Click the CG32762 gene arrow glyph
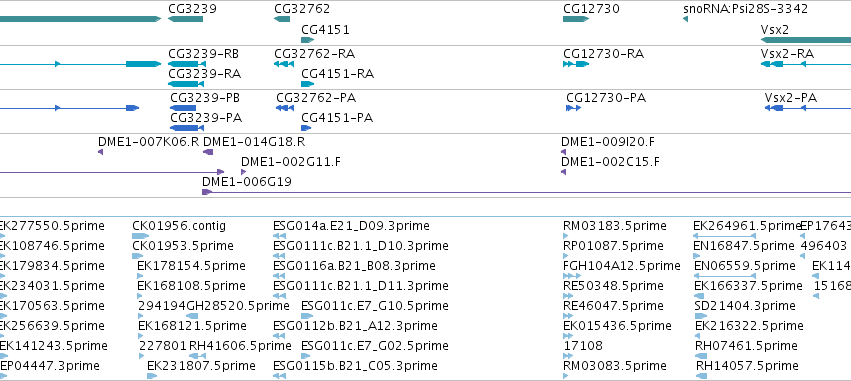Viewport: 851px width, 381px height. 282,19
